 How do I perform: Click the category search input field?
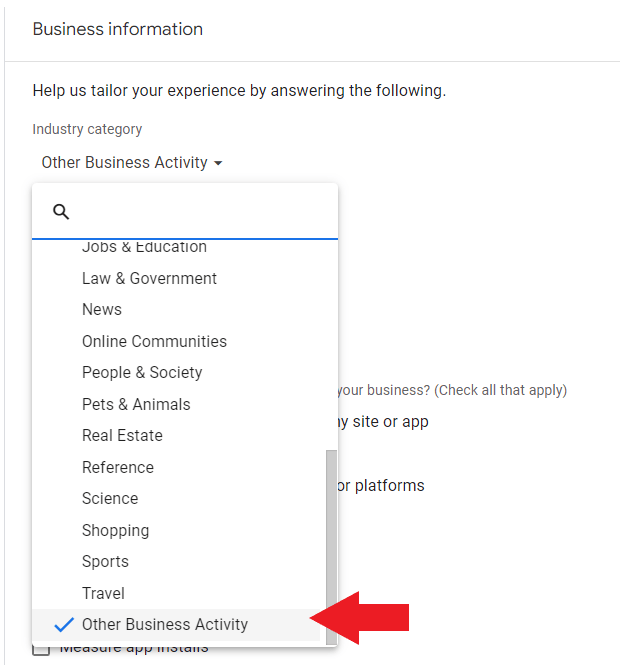200,212
